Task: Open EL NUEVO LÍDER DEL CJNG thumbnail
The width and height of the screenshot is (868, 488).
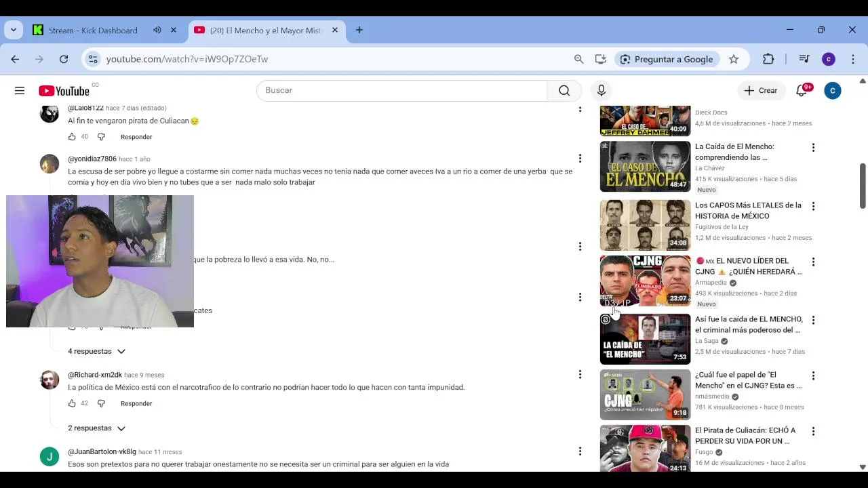Action: 645,281
